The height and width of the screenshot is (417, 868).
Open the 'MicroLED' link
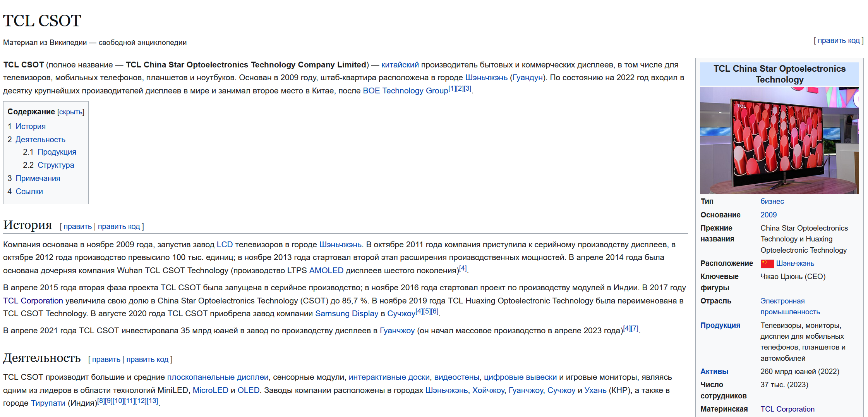(210, 390)
